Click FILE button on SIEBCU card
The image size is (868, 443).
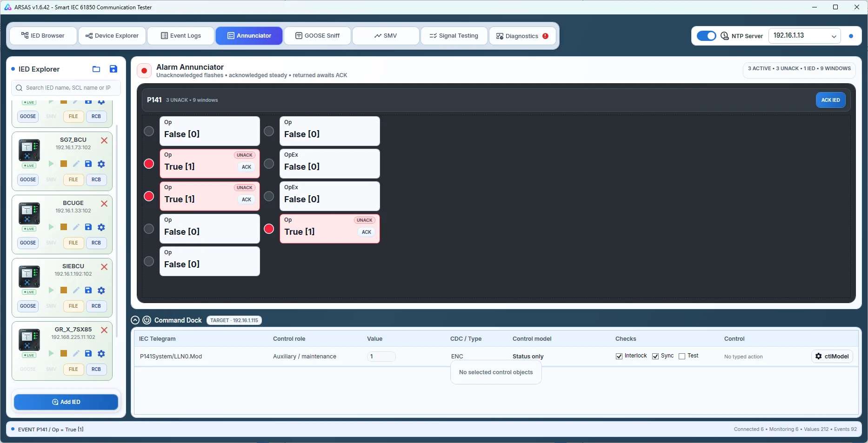[x=73, y=306]
